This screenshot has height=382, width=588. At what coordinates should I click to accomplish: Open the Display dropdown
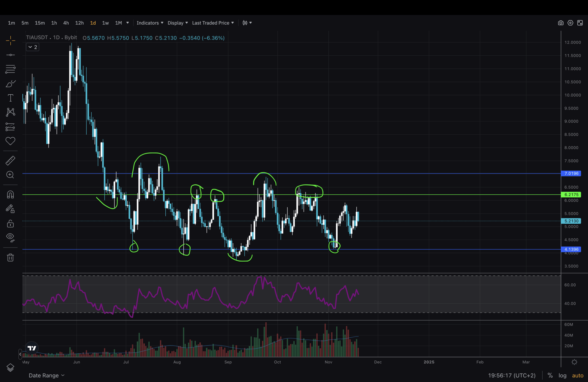pyautogui.click(x=178, y=23)
